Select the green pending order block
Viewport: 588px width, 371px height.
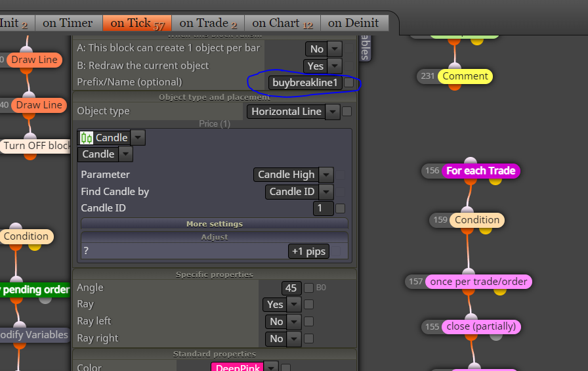tap(35, 290)
